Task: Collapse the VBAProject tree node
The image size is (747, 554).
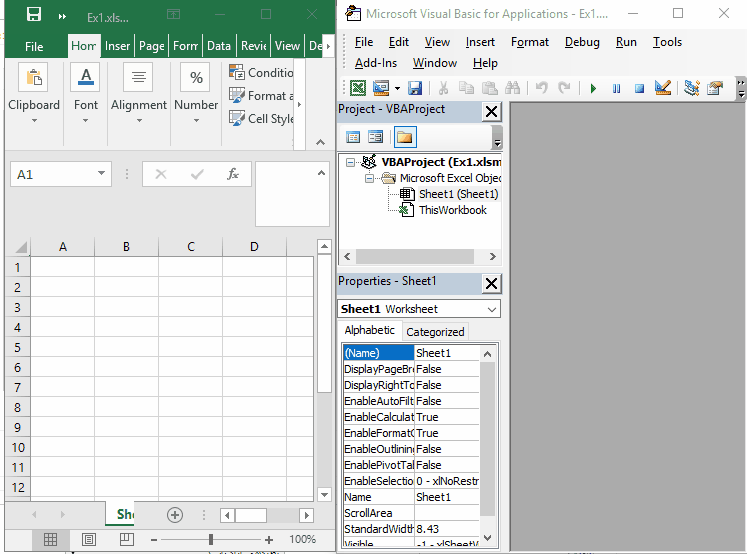Action: pos(350,162)
